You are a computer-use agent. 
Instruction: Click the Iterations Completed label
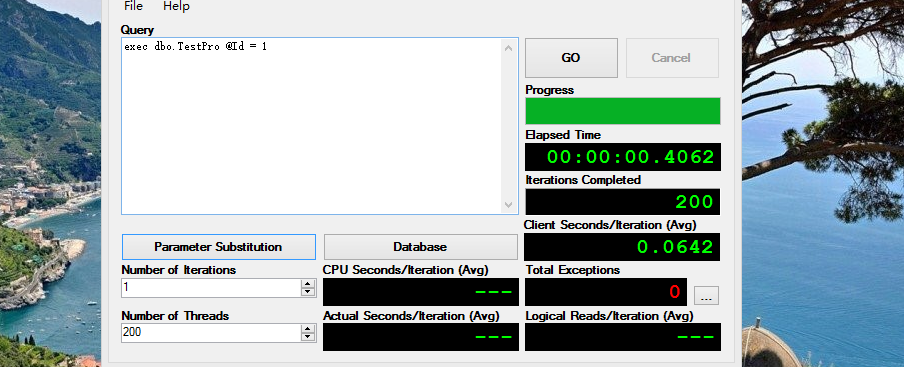coord(583,180)
